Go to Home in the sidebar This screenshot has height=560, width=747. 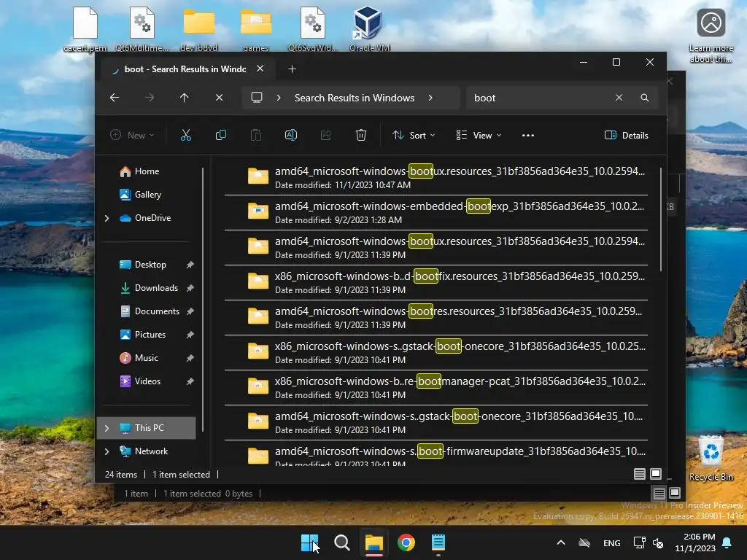(x=147, y=171)
